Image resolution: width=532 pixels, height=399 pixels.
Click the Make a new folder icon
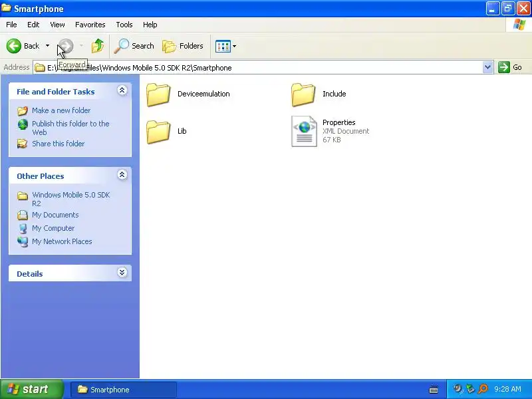23,110
